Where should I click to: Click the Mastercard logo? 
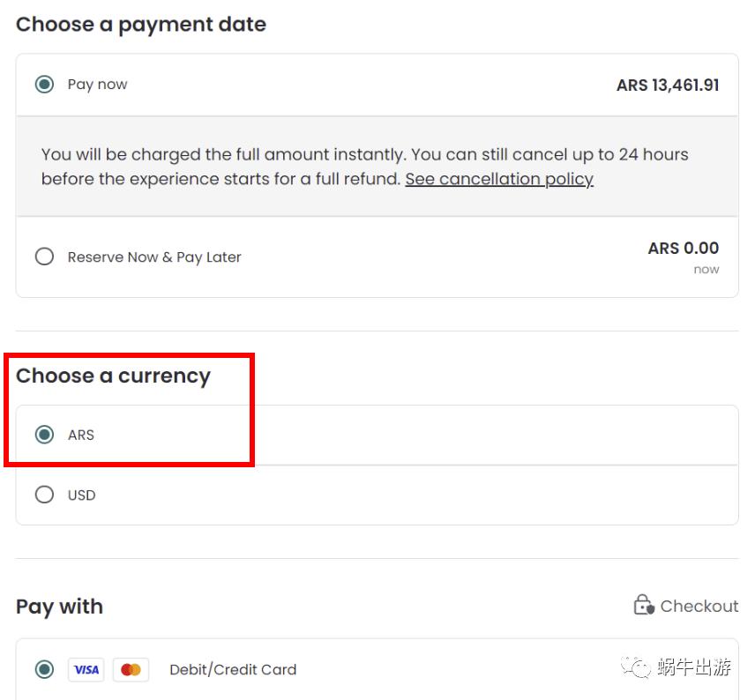pyautogui.click(x=131, y=669)
